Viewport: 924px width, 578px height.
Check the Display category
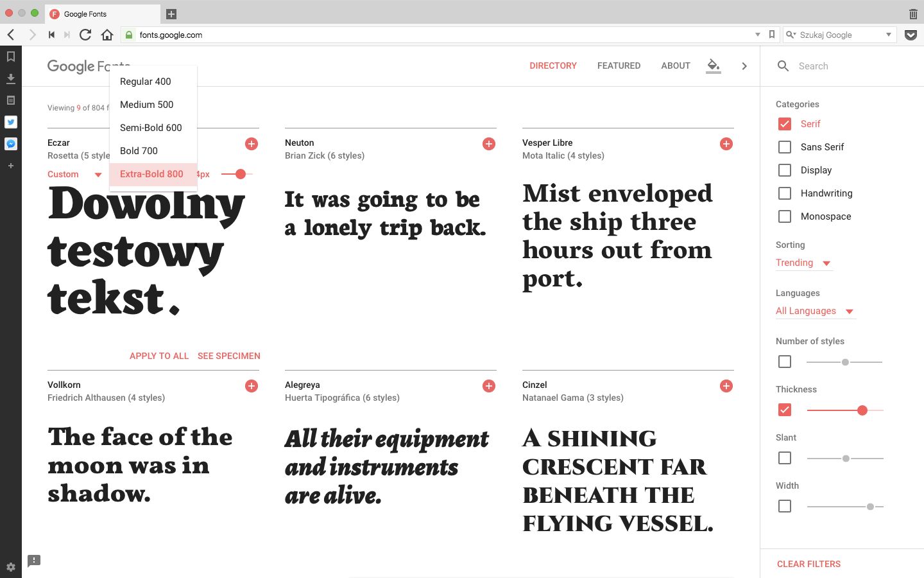[x=785, y=170]
